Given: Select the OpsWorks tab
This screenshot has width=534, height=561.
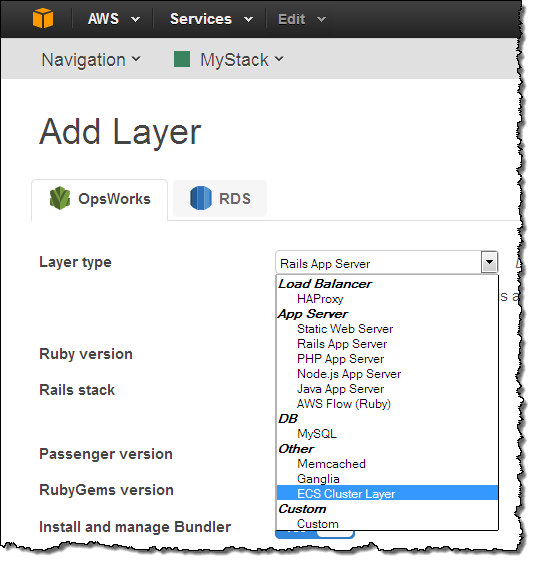Looking at the screenshot, I should [x=99, y=200].
